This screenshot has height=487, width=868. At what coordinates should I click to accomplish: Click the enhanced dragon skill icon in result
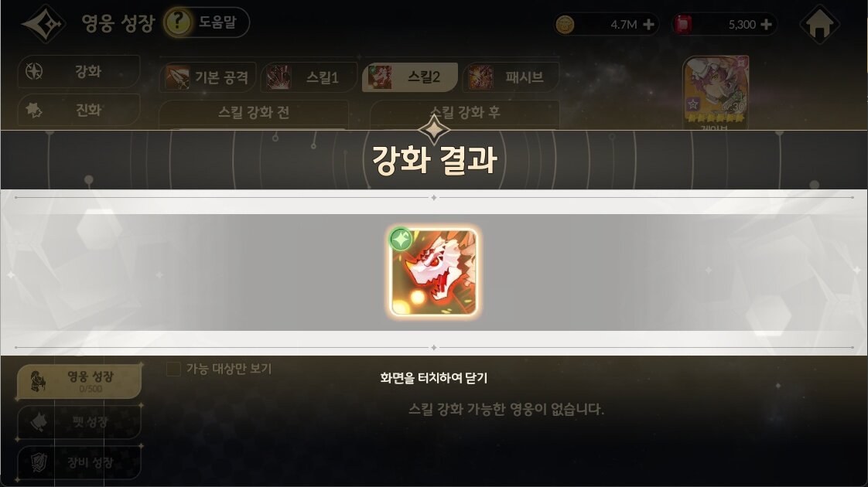[433, 272]
